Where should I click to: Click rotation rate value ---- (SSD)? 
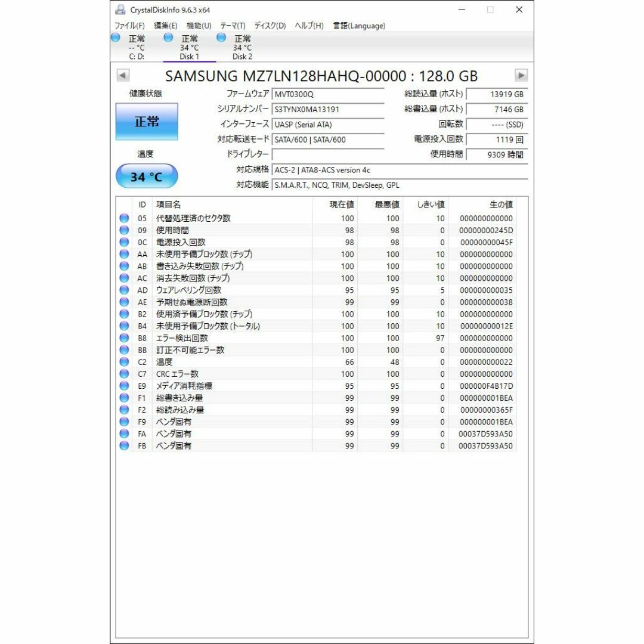(x=497, y=125)
